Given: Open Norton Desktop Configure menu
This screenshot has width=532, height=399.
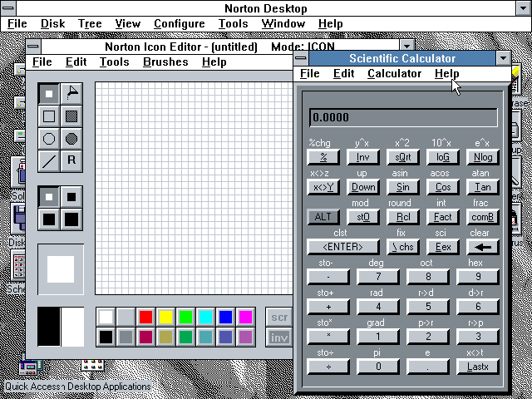Looking at the screenshot, I should [180, 24].
